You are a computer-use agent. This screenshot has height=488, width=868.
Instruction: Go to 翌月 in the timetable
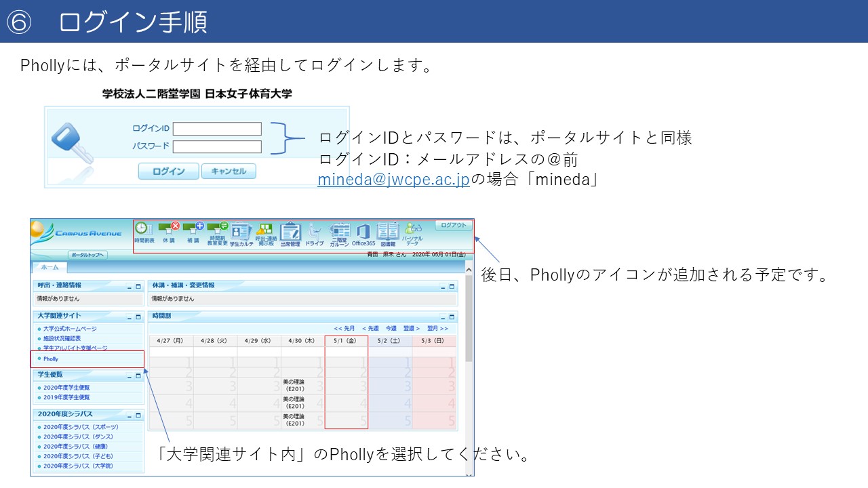point(437,329)
